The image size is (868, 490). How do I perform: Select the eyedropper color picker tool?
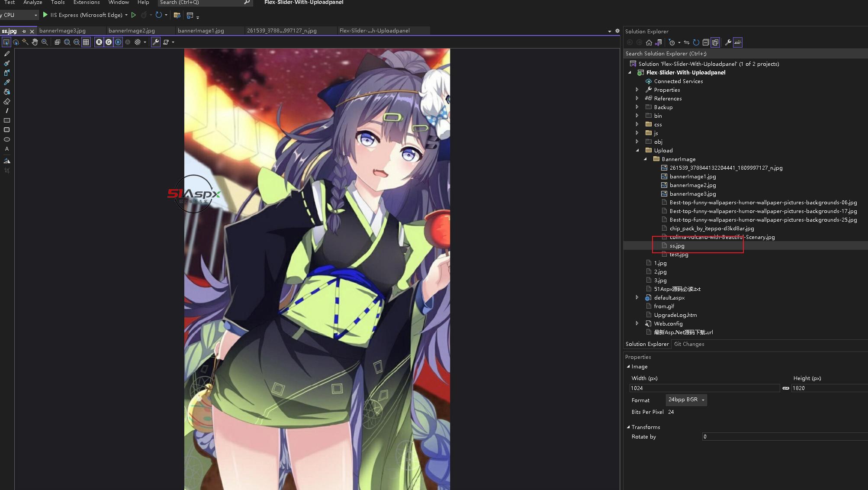pyautogui.click(x=7, y=82)
